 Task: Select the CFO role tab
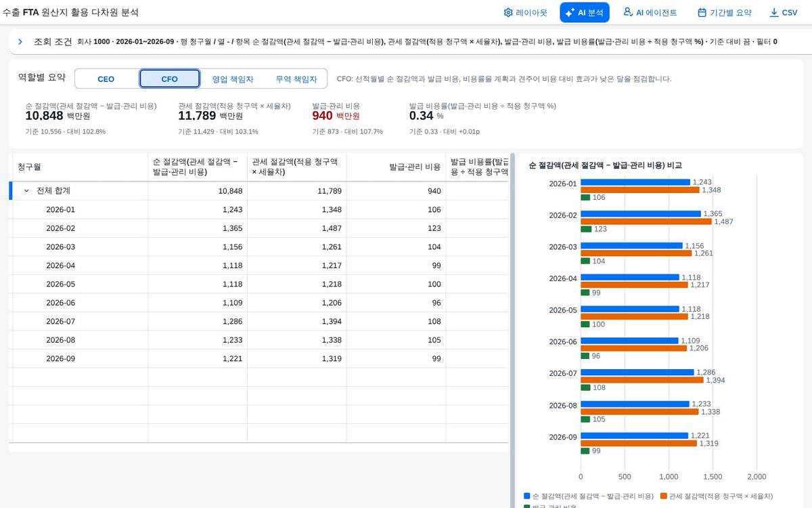click(x=170, y=79)
